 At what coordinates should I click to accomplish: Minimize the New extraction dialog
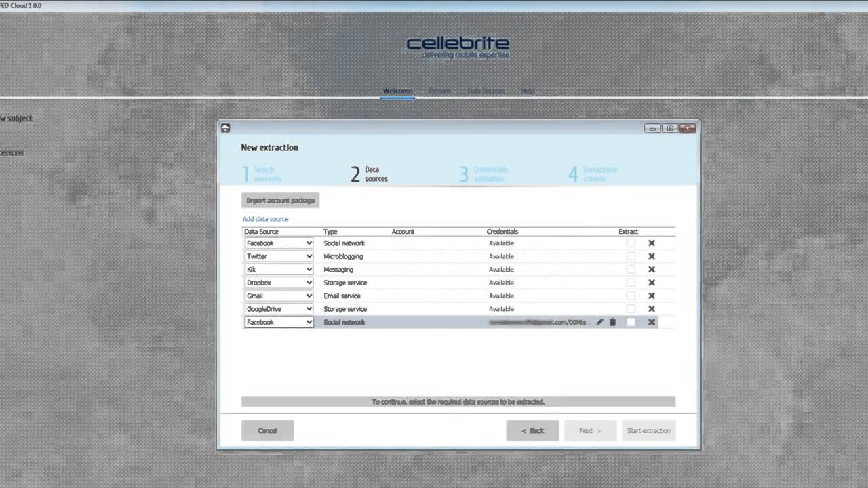(652, 128)
